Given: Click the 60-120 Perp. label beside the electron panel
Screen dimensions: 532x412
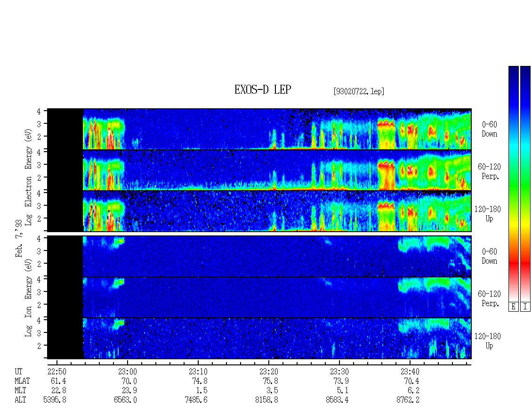Looking at the screenshot, I should [x=489, y=171].
